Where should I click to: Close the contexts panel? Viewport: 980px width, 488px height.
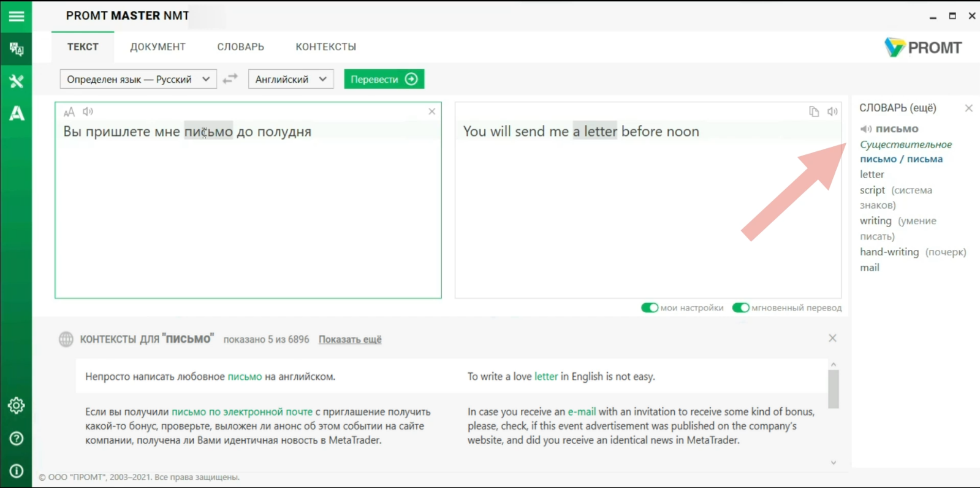[x=832, y=338]
